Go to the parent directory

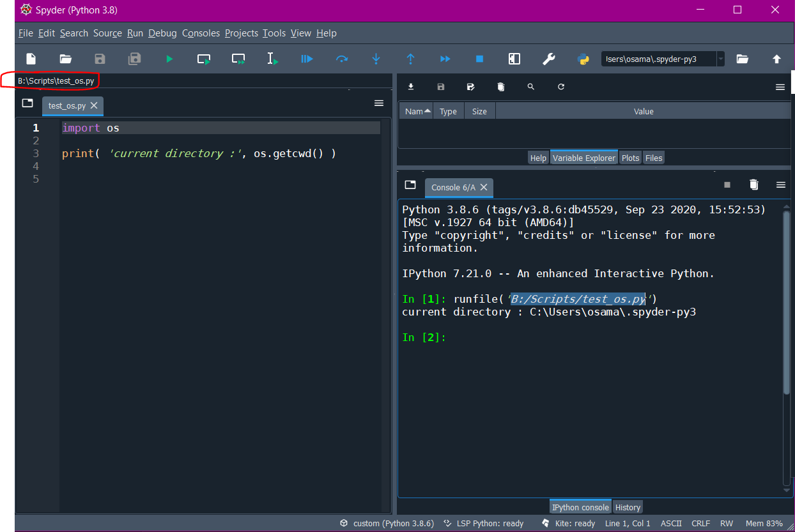(x=776, y=59)
